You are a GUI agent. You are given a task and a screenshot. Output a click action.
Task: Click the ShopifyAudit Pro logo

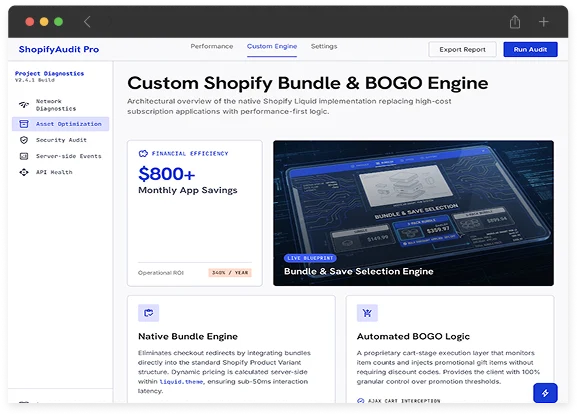coord(59,49)
